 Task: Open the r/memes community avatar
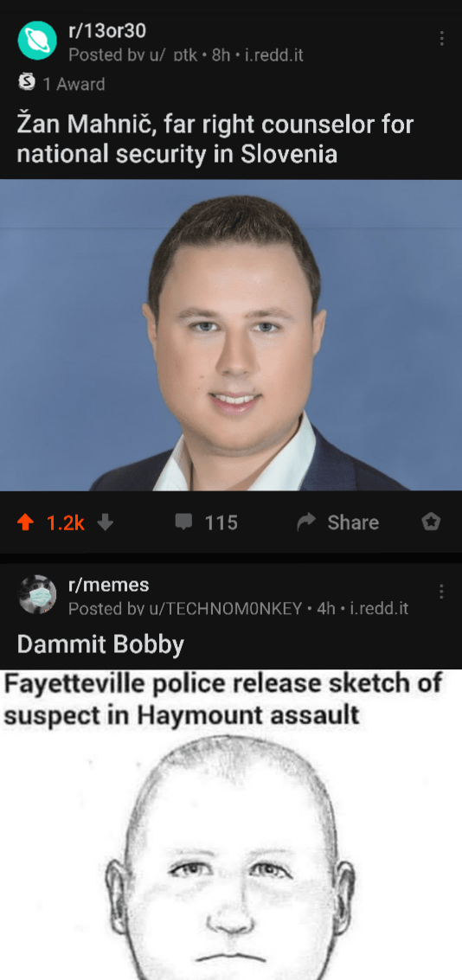coord(37,594)
